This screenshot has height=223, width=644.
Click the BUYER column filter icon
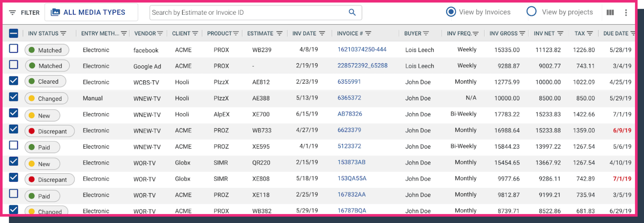[x=426, y=33]
